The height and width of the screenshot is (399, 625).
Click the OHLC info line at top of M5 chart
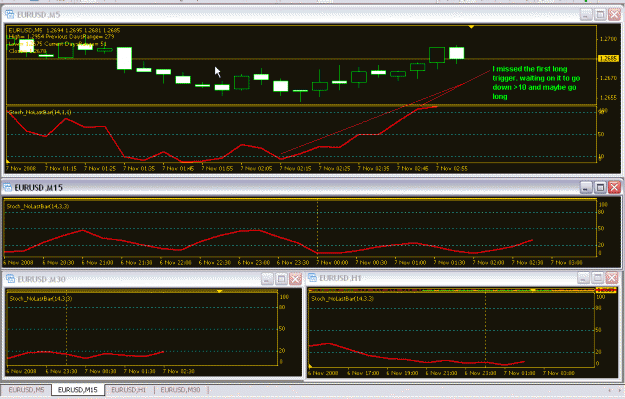click(x=64, y=30)
